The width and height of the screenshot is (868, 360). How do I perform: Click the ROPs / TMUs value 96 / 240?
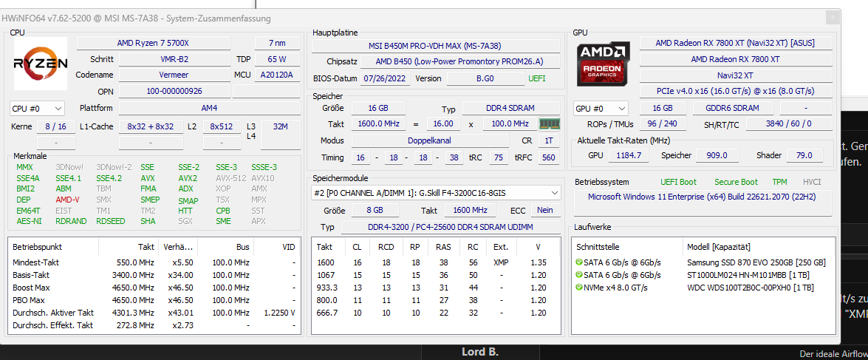(663, 124)
